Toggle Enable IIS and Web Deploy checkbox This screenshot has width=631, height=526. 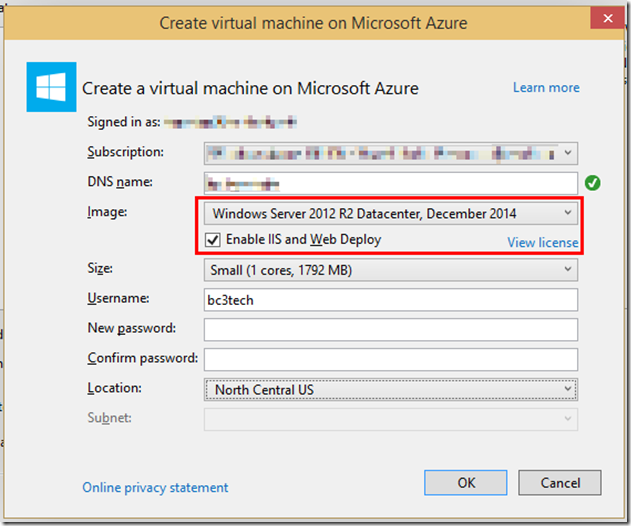(212, 240)
